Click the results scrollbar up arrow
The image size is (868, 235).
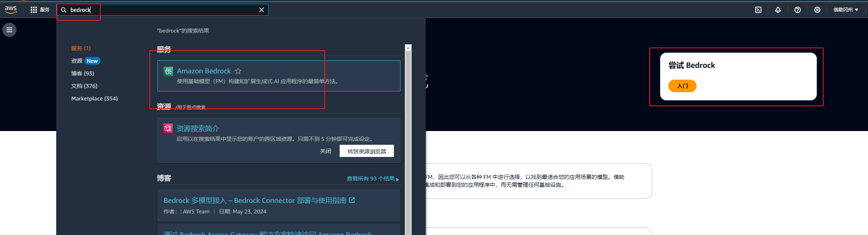click(x=408, y=48)
